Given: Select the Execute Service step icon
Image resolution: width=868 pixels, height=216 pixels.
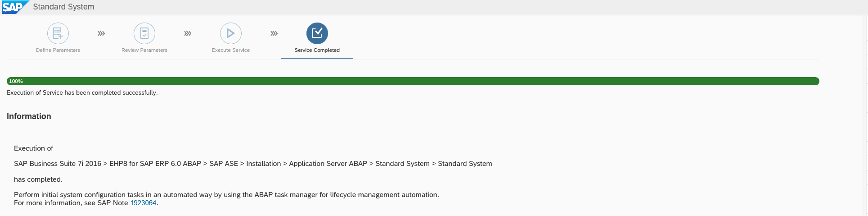Looking at the screenshot, I should 231,33.
